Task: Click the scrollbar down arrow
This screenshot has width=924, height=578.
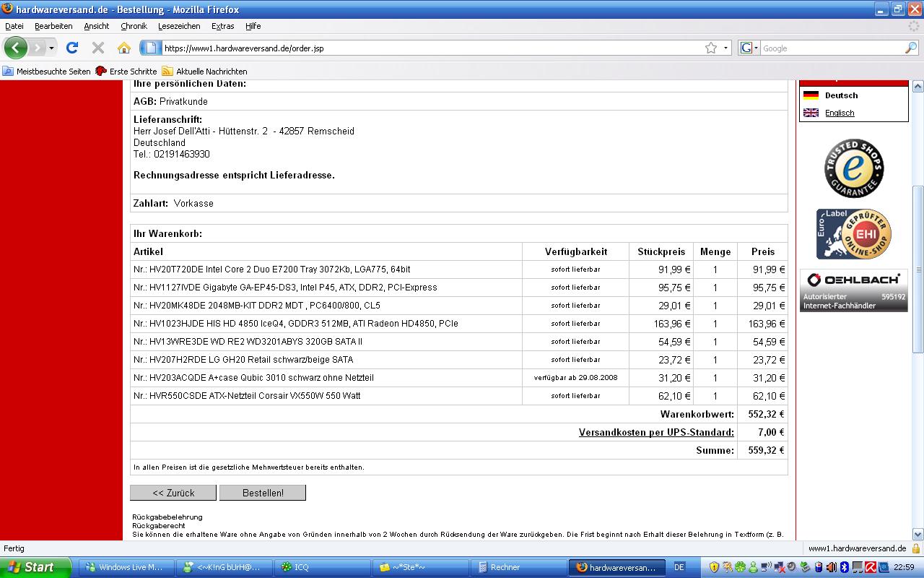Action: [918, 535]
